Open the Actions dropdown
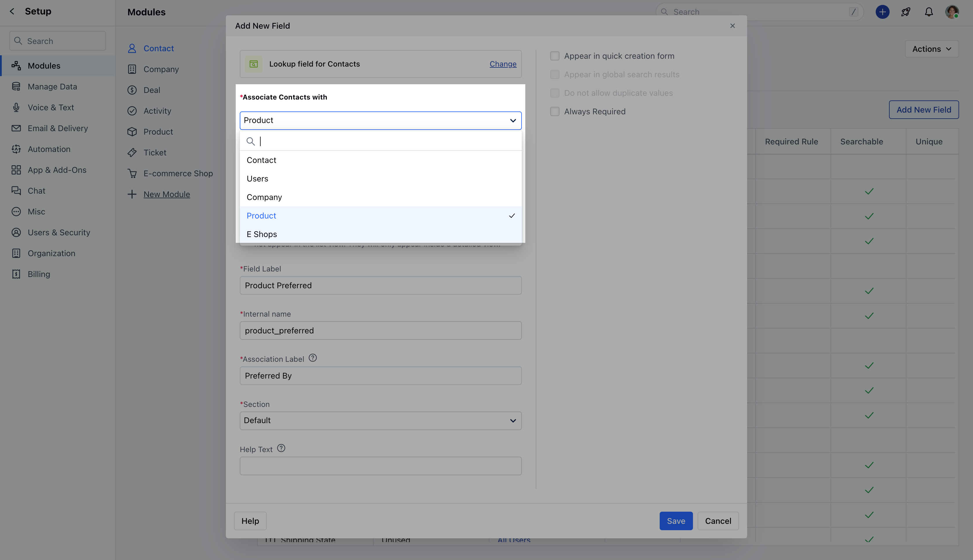The image size is (973, 560). coord(932,49)
